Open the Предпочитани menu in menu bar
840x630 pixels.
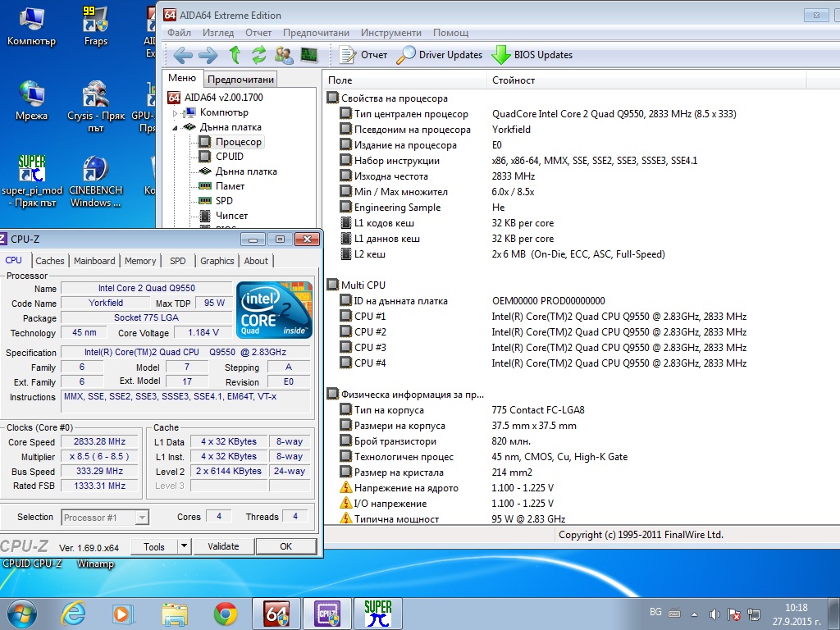point(316,33)
